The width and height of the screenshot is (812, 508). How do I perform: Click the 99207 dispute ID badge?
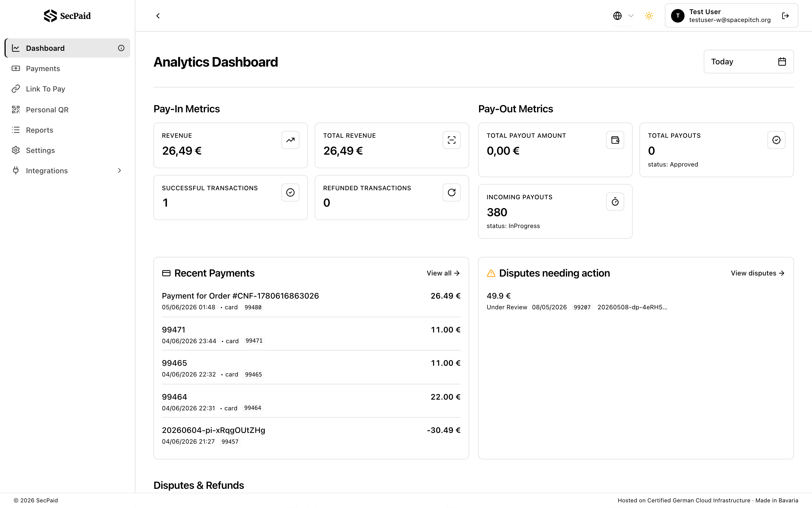[582, 307]
